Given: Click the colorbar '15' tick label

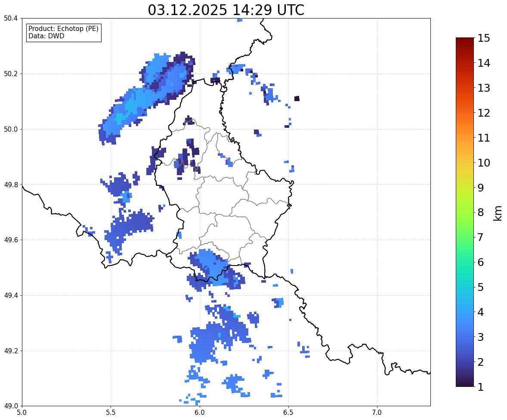Looking at the screenshot, I should click(x=484, y=38).
